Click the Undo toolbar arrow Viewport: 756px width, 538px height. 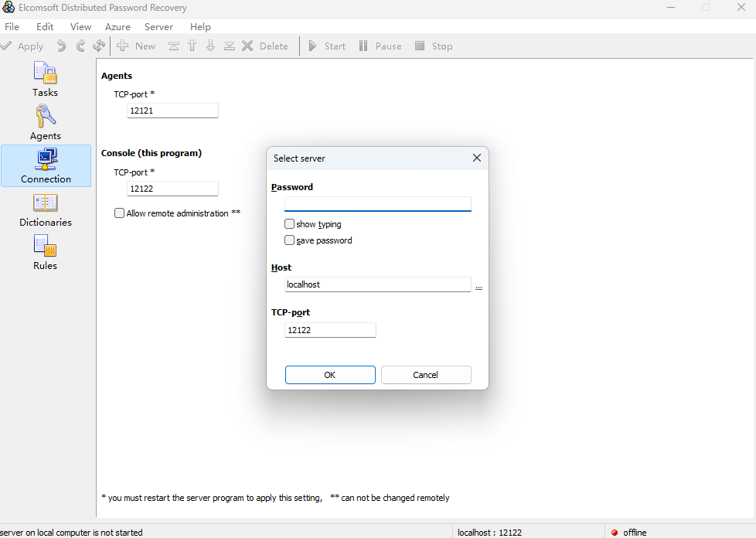coord(61,46)
